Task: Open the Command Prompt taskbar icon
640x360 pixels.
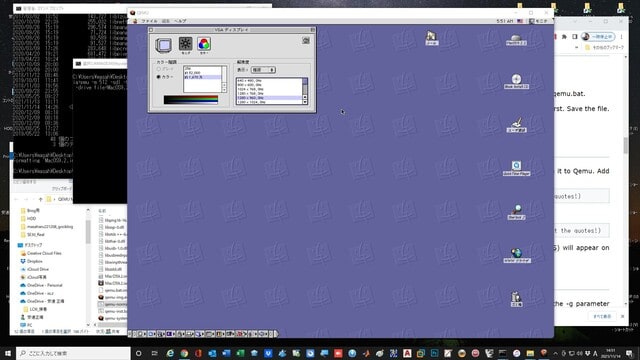Action: click(502, 353)
